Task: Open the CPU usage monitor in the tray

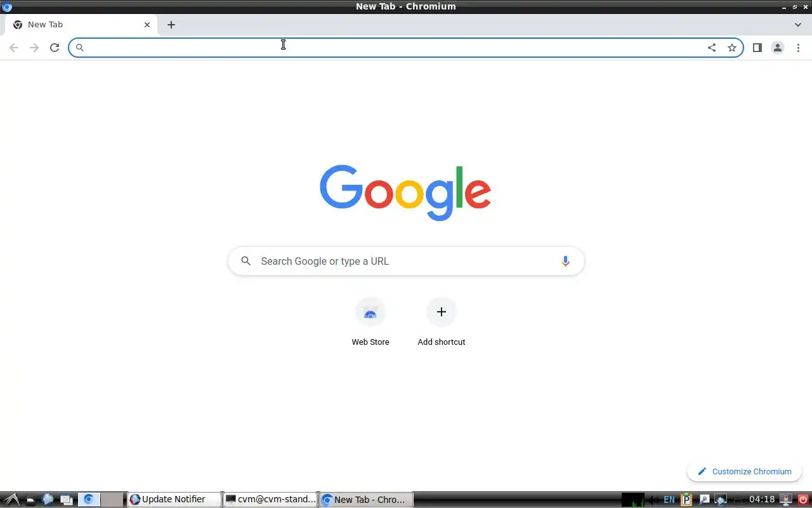Action: [x=632, y=500]
